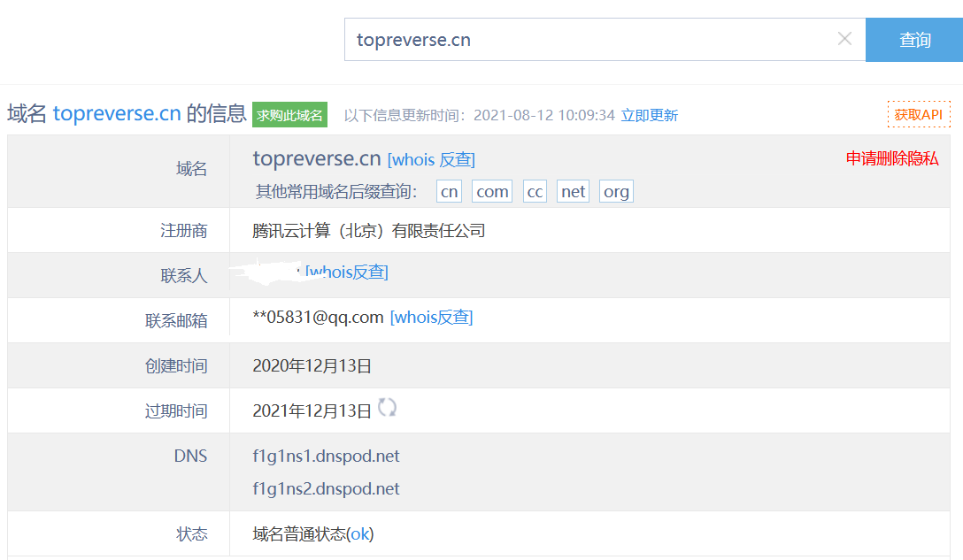Click the 其他常用域名后缀查询 label

pyautogui.click(x=336, y=192)
